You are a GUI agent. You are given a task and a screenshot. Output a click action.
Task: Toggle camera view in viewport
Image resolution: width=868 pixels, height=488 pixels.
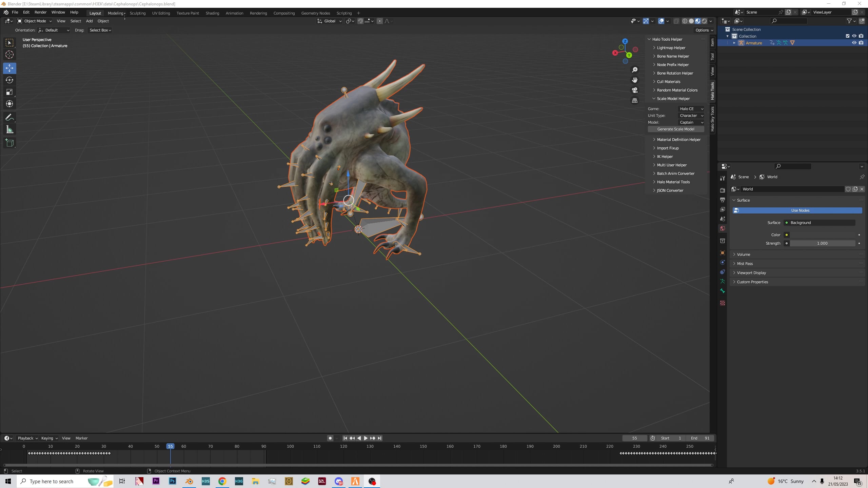coord(635,90)
